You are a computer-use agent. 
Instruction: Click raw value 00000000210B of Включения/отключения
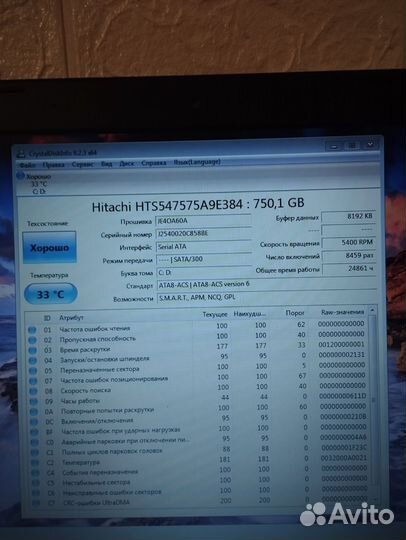pyautogui.click(x=343, y=417)
